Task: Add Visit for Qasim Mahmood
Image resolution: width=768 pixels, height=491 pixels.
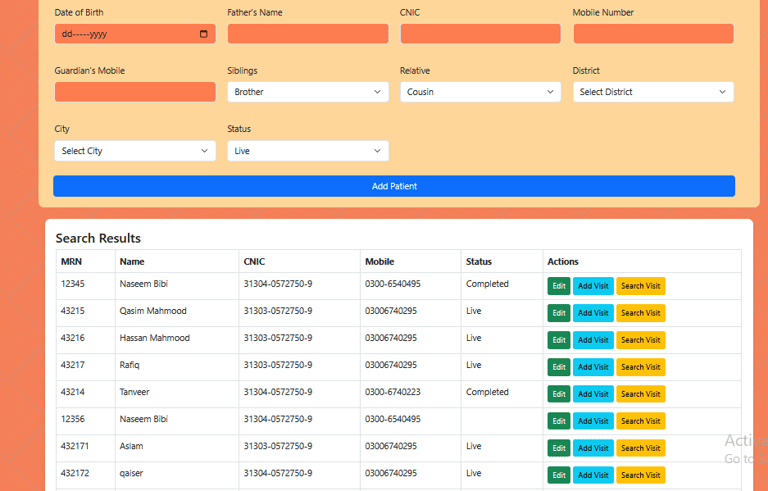Action: click(x=593, y=313)
